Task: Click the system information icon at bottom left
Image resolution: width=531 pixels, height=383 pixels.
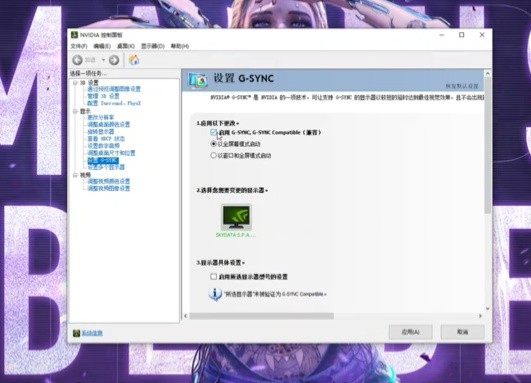Action: (76, 333)
